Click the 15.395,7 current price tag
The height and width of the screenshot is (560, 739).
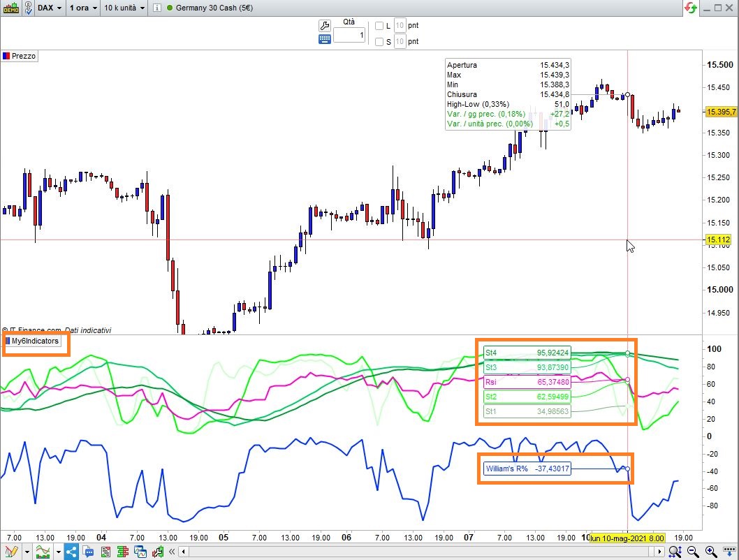tap(720, 112)
